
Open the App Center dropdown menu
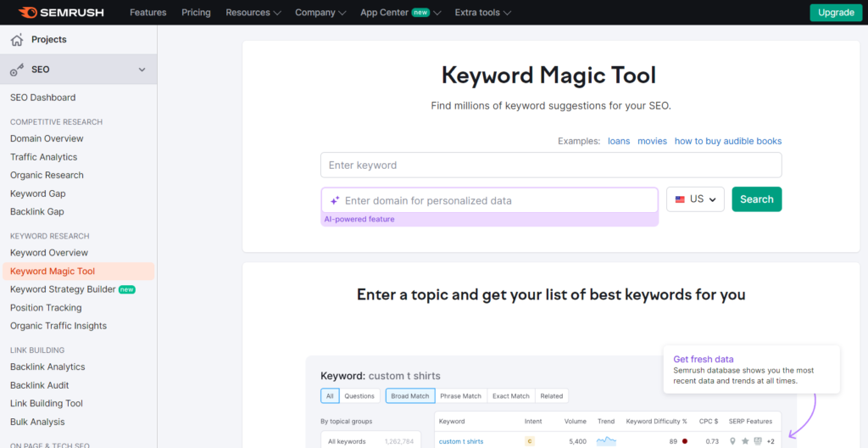pos(400,12)
